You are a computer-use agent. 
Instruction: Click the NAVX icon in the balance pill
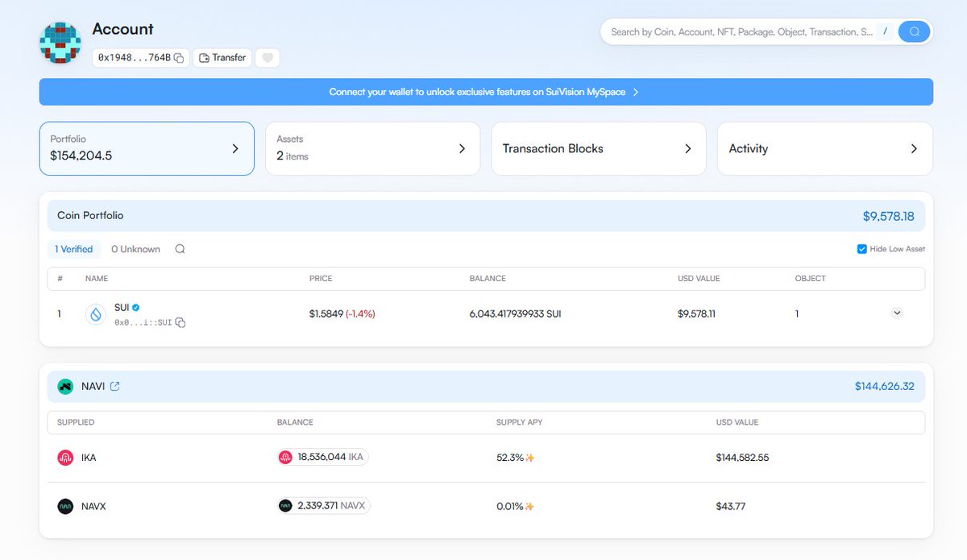(285, 506)
